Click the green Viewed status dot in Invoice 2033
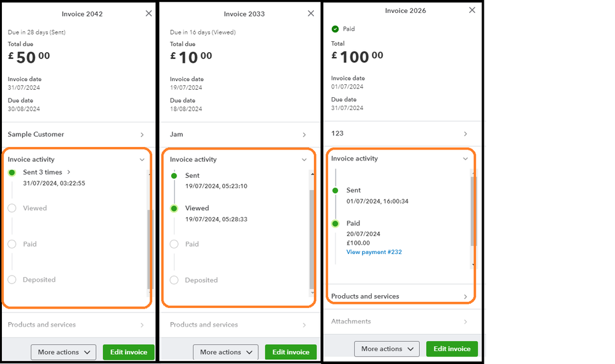Screen dimensions: 615x364 174,208
